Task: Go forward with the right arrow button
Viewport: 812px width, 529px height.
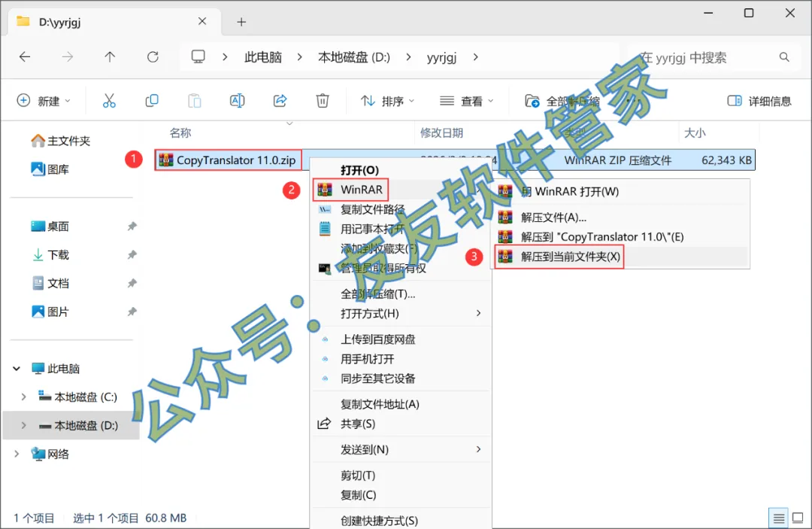Action: point(68,57)
